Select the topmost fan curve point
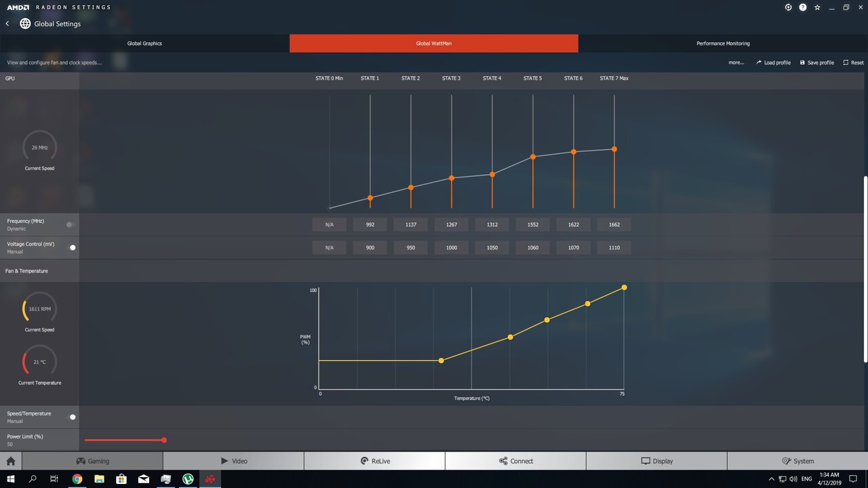The image size is (868, 488). click(x=624, y=287)
